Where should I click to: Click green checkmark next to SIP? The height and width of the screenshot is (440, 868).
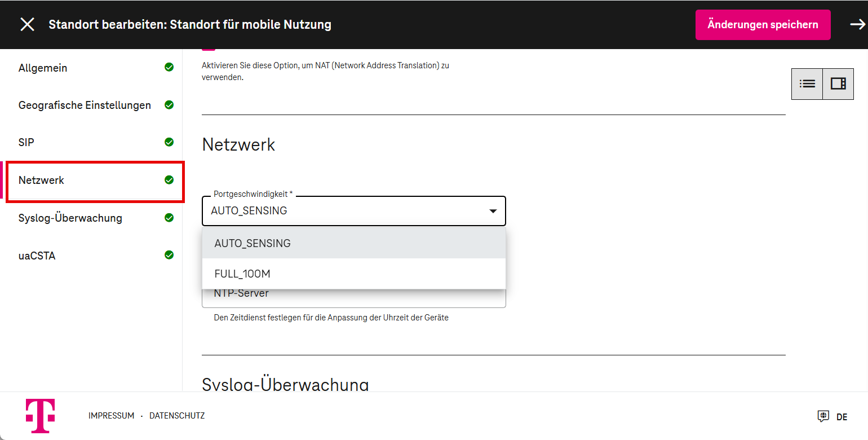pyautogui.click(x=169, y=142)
